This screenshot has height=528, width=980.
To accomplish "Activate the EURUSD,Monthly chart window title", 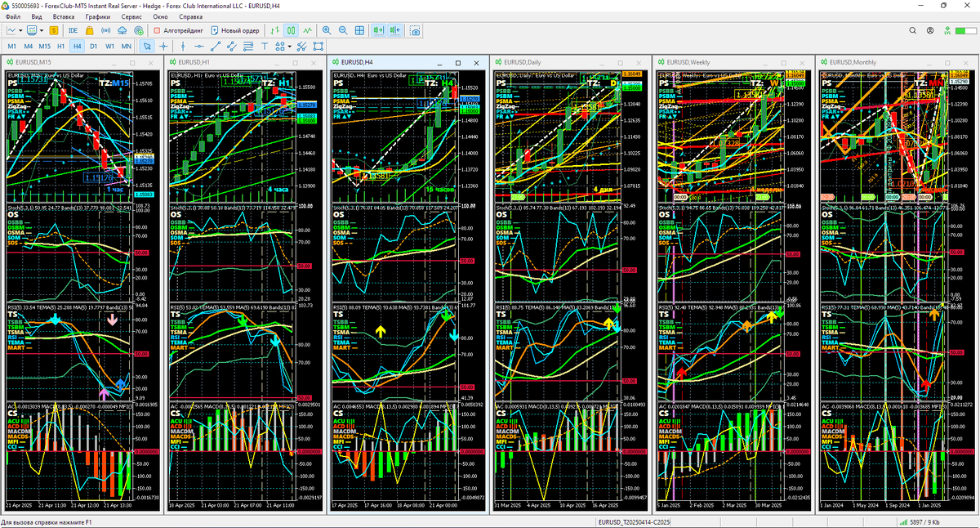I will point(853,62).
